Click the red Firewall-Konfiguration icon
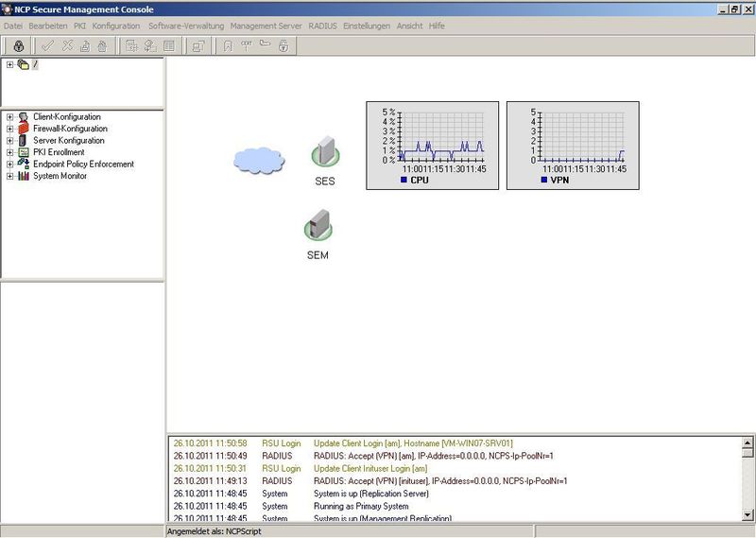The width and height of the screenshot is (756, 538). [x=23, y=129]
